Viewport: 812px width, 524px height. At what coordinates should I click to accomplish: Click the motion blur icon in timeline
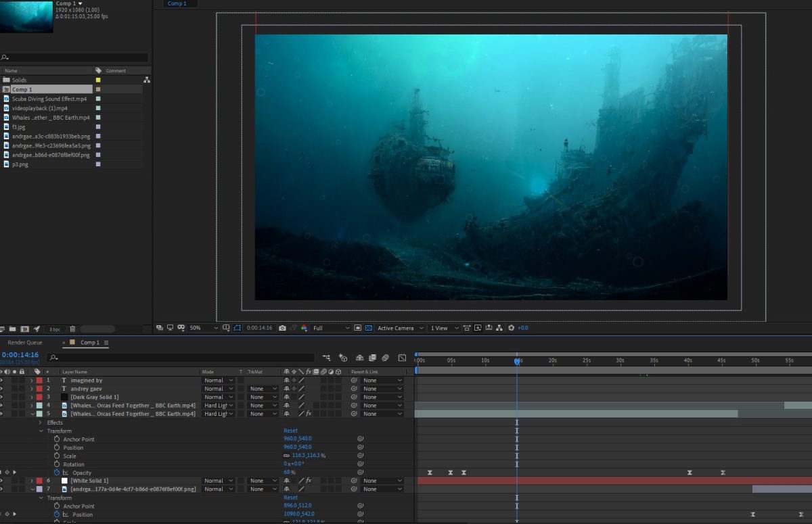coord(385,358)
